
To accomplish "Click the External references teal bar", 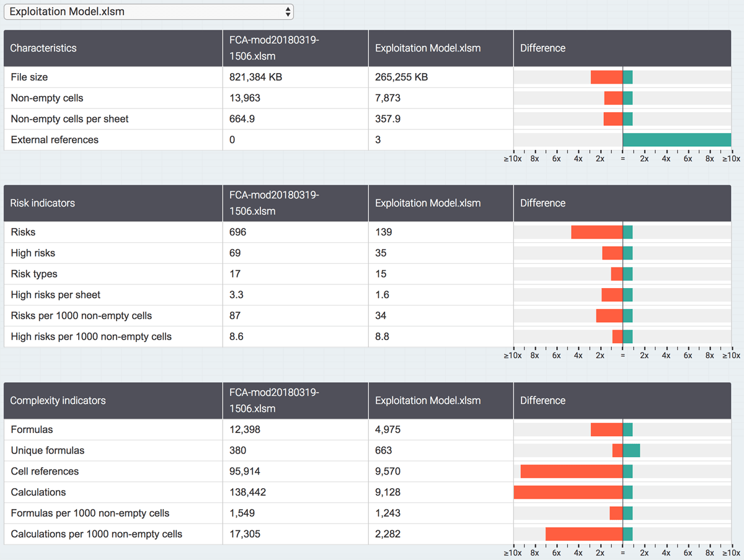I will click(x=676, y=139).
